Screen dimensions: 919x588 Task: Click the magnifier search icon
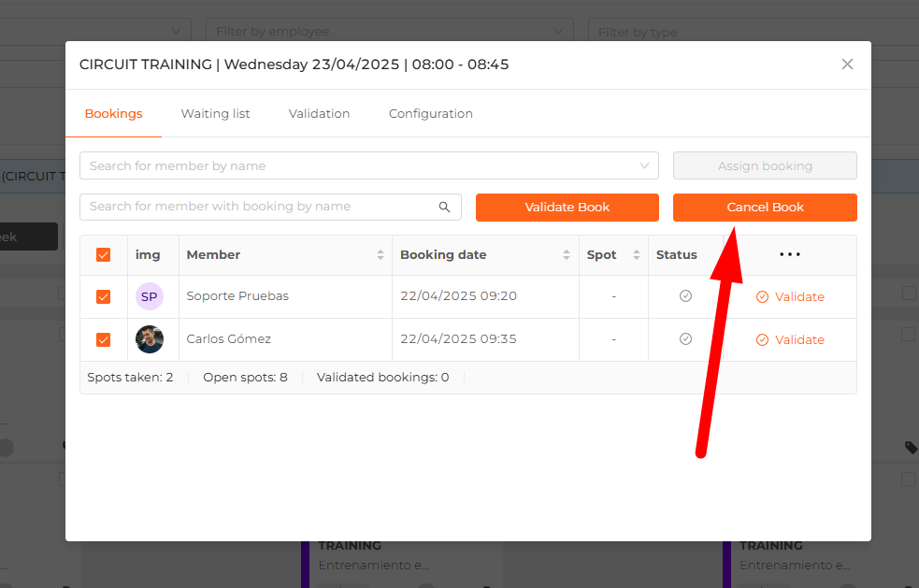click(444, 207)
